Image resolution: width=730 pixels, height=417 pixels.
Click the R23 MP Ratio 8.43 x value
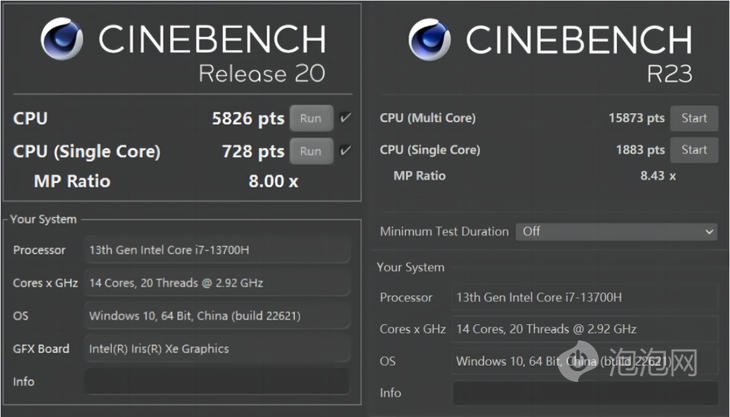coord(658,176)
